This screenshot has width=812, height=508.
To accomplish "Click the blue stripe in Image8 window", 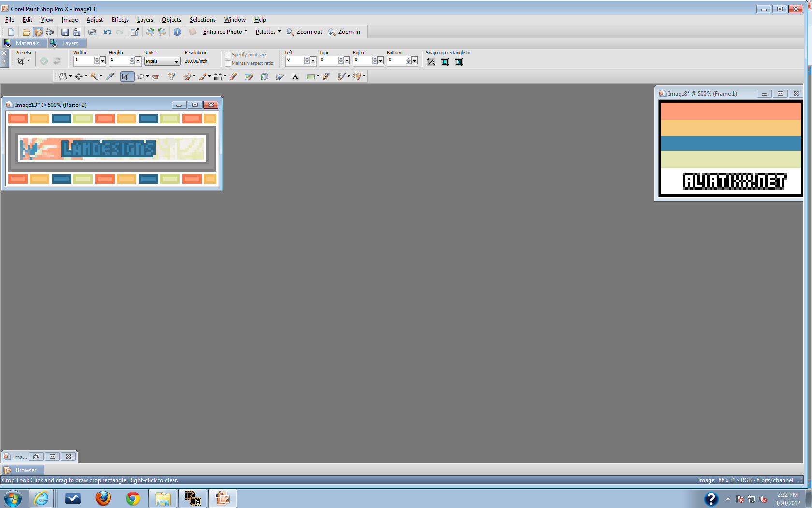I will (x=731, y=144).
